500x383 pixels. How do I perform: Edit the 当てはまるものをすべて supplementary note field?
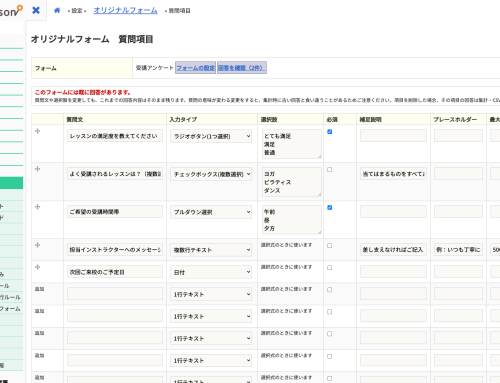[x=393, y=174]
